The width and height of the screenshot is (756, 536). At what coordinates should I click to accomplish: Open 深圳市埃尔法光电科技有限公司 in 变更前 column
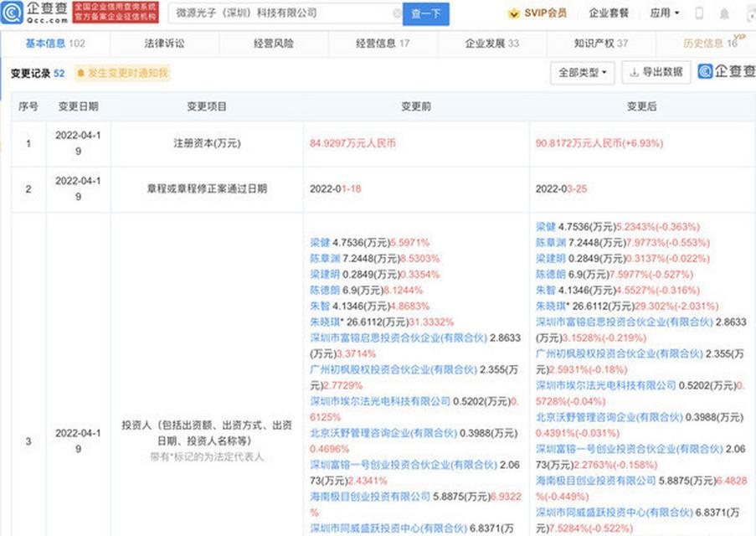tap(380, 401)
